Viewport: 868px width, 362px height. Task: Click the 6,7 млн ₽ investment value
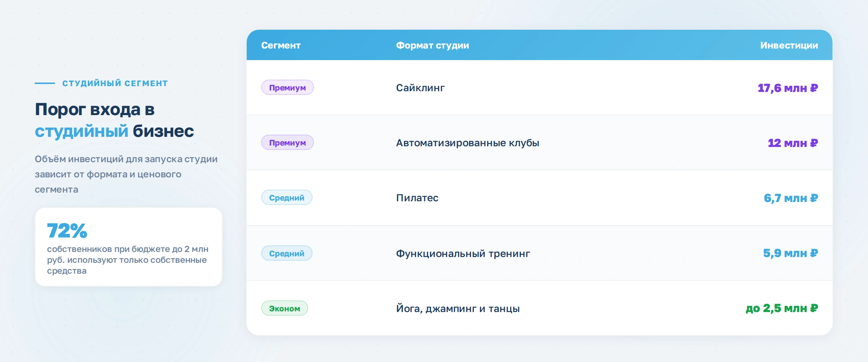pos(791,198)
